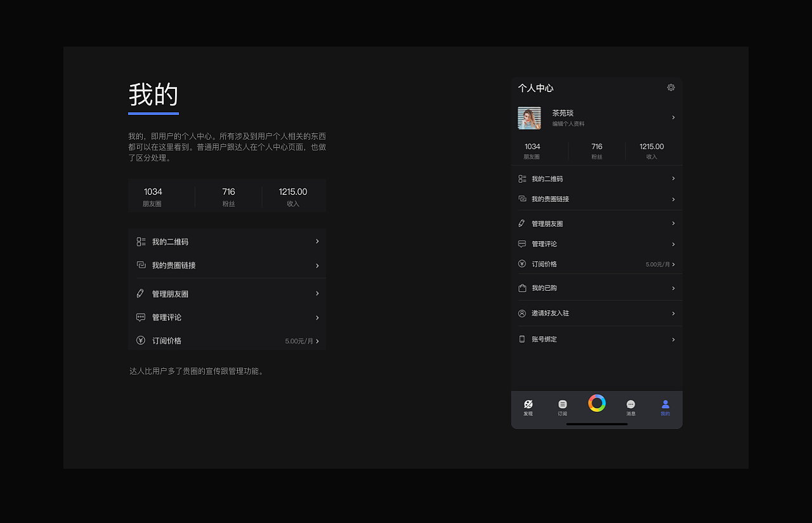Screen dimensions: 812x523
Task: Click the 粉丝 716 stat counter
Action: click(x=596, y=151)
